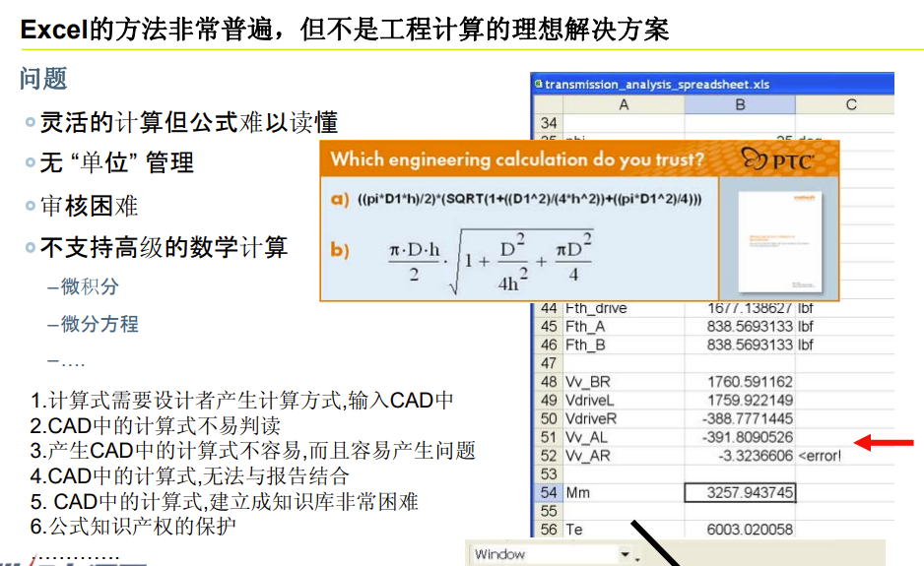Click the Vv_AL cell

click(624, 437)
